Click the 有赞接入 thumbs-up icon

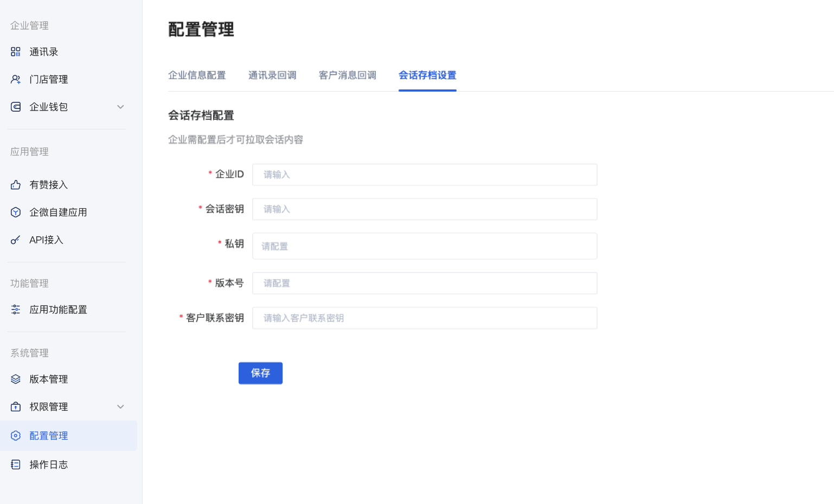(16, 185)
